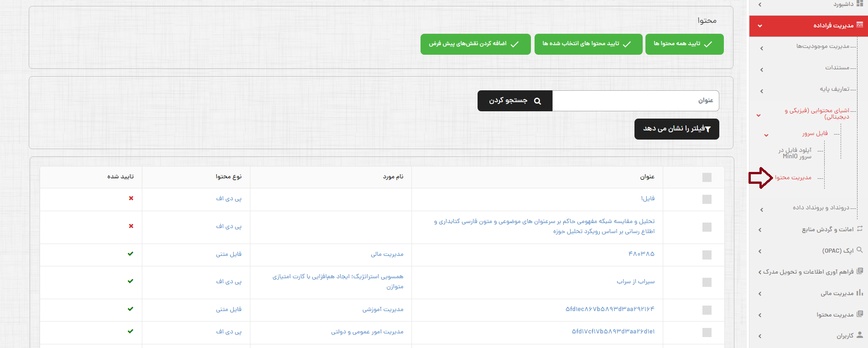Viewport: 868px width, 348px height.
Task: Open فراهم آوری اطلاعات و تحویل مدرک menu
Action: [x=808, y=272]
